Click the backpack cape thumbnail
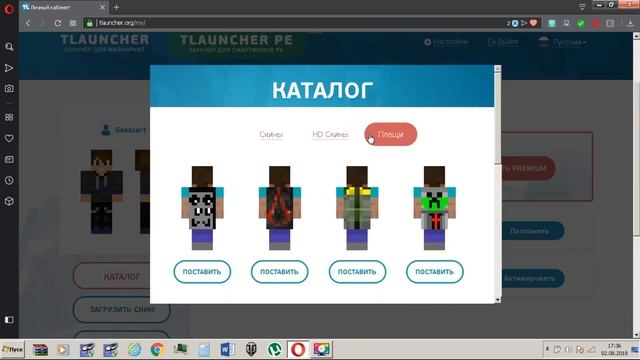This screenshot has width=640, height=360. (x=357, y=208)
